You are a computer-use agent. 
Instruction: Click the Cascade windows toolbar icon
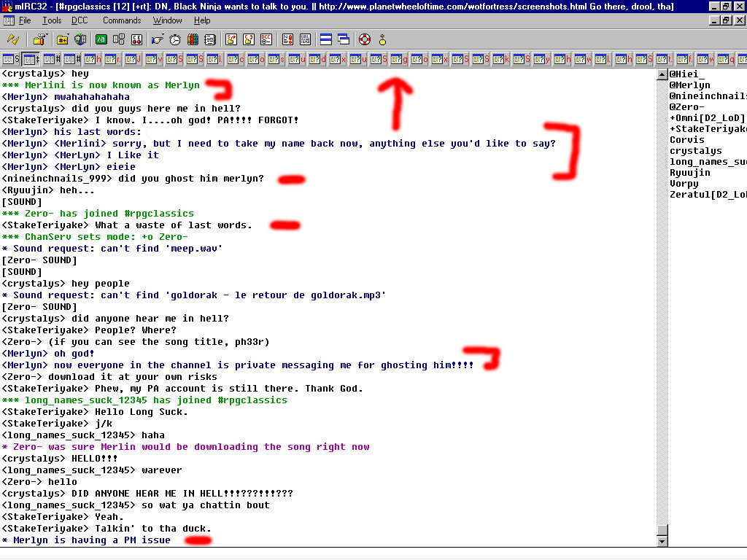pos(344,39)
